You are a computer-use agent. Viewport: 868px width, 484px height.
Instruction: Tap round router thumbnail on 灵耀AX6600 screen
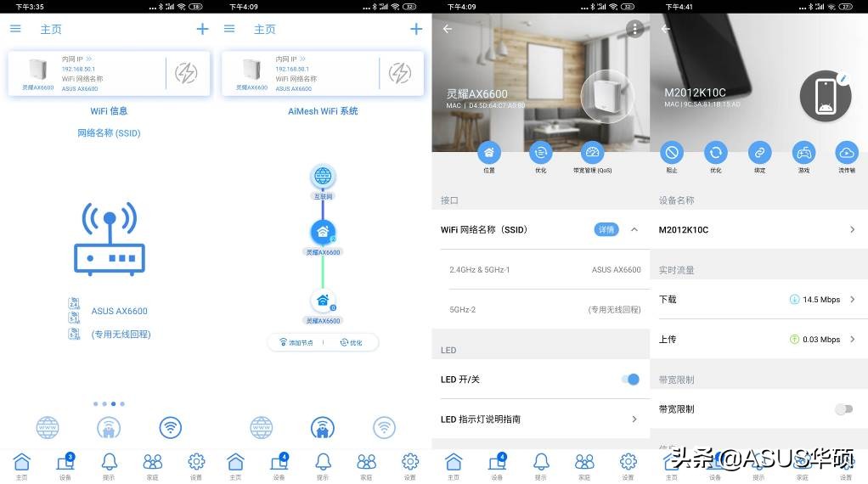tap(606, 96)
